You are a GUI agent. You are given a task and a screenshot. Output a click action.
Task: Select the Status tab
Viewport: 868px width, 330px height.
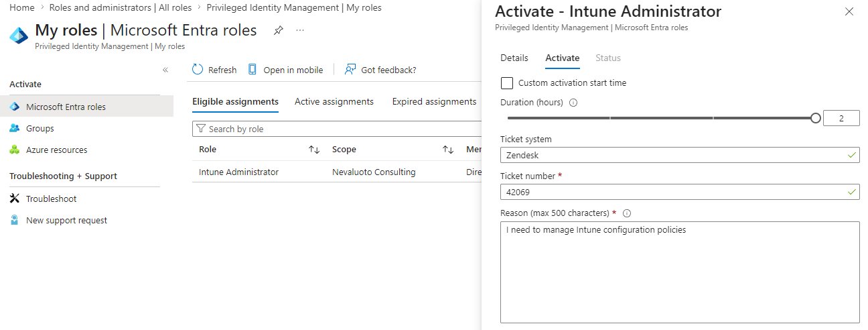[608, 58]
